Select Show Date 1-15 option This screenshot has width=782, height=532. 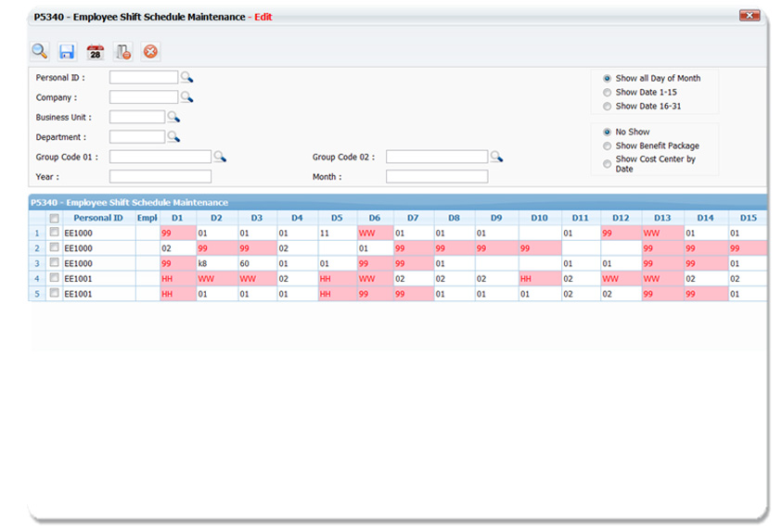click(608, 93)
